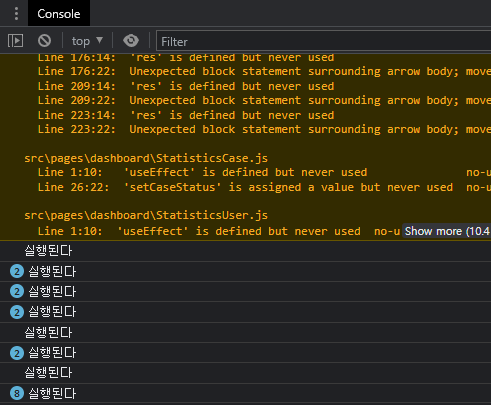This screenshot has height=405, width=491.
Task: Focus the console Filter input field
Action: coord(323,42)
